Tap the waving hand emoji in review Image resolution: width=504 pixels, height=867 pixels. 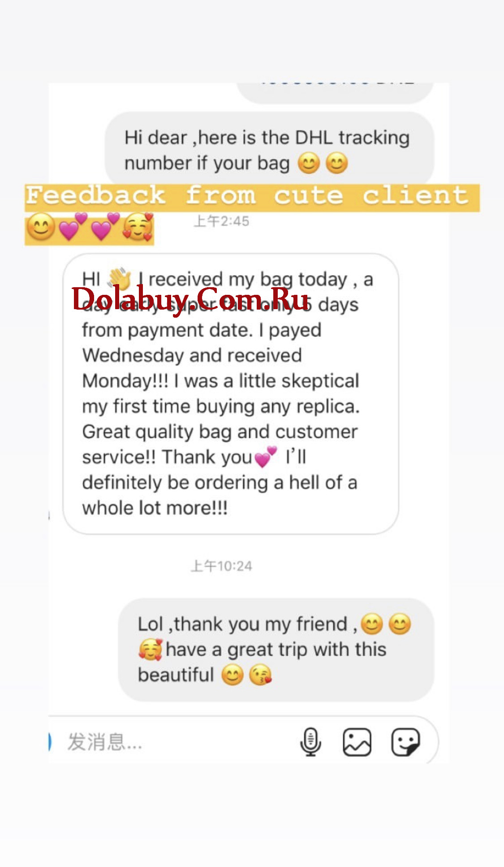click(119, 279)
